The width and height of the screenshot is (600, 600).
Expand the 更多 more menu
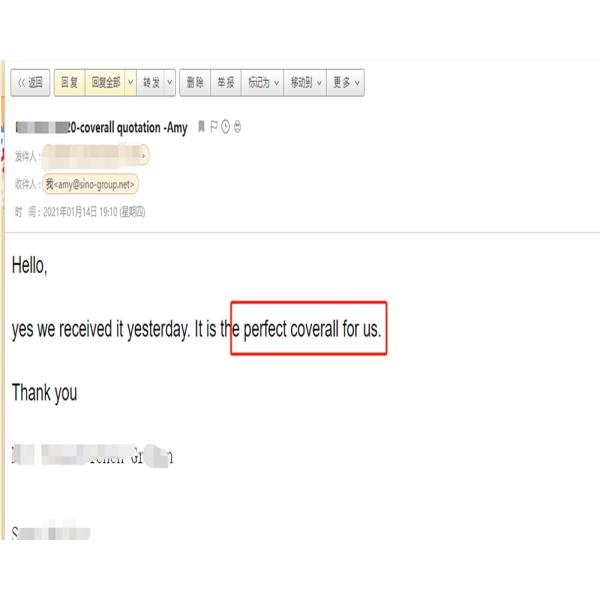pos(346,82)
